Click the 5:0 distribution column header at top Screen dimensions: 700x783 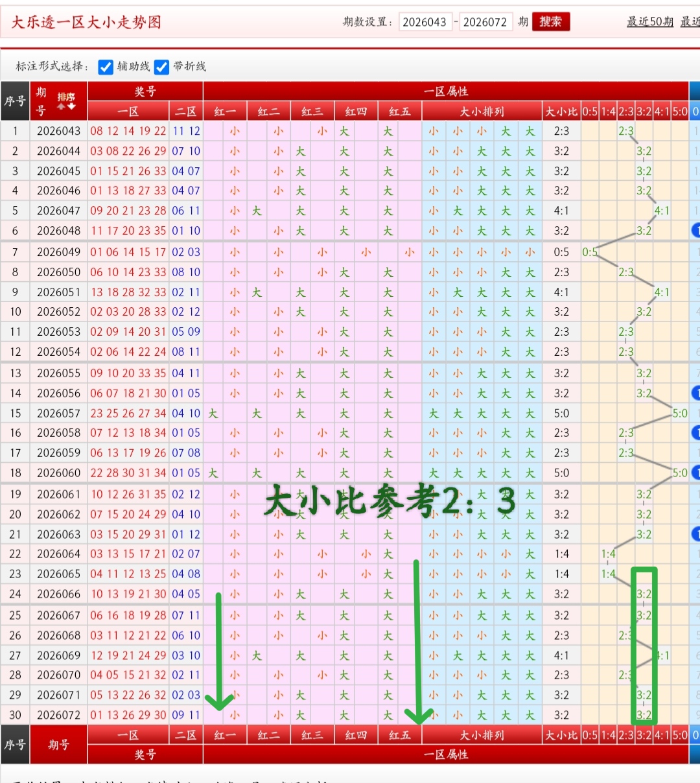679,111
